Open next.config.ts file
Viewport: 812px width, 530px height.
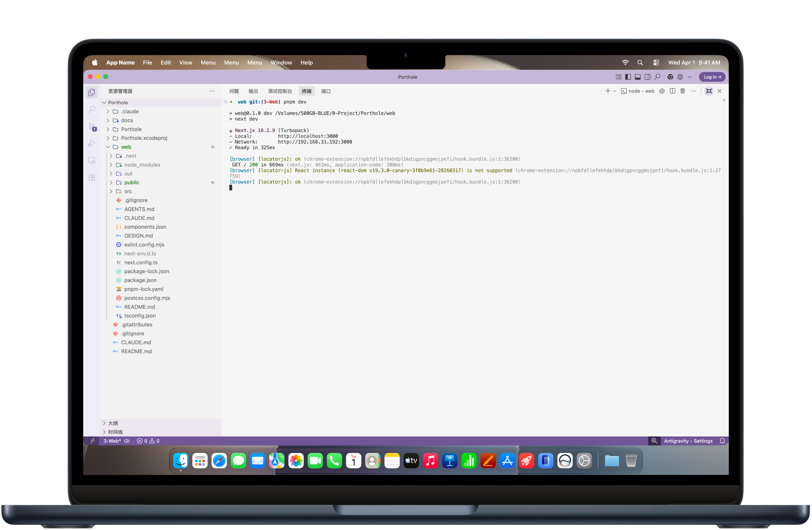[161, 262]
